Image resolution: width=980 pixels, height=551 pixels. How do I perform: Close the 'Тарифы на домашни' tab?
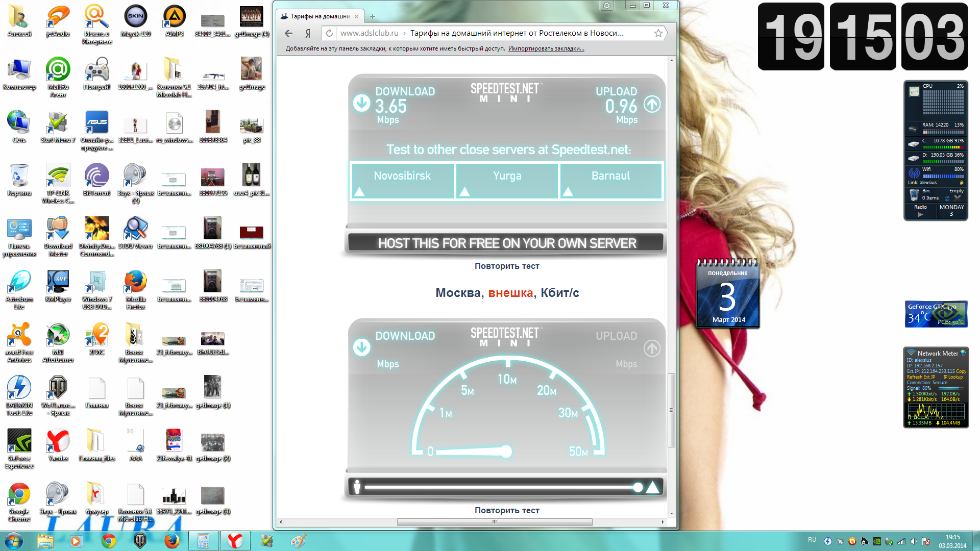(356, 16)
